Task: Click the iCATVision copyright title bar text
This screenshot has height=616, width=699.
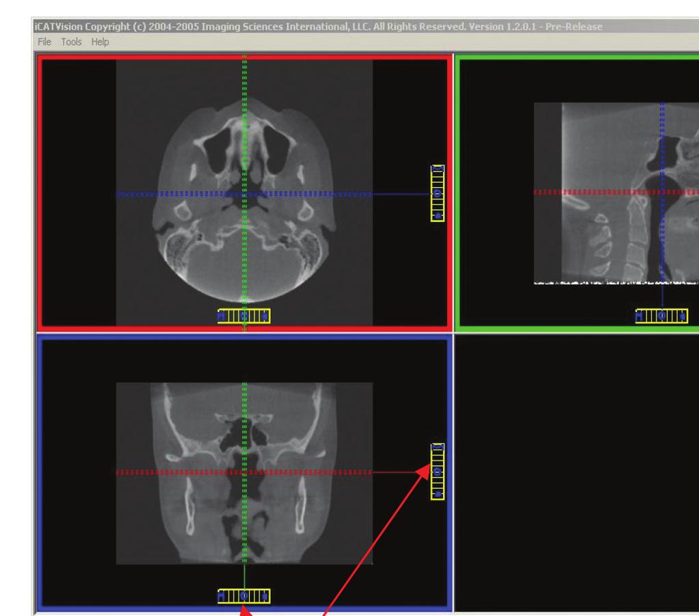Action: tap(318, 27)
